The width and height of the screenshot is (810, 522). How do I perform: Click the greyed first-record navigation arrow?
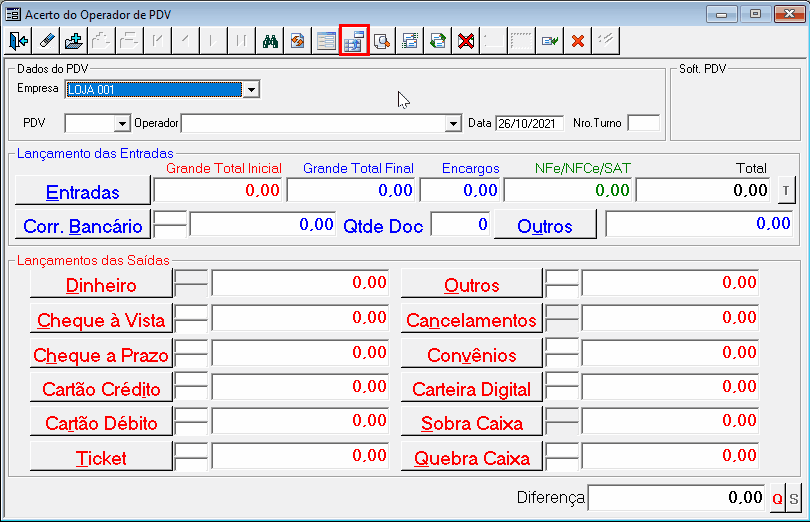tap(158, 40)
